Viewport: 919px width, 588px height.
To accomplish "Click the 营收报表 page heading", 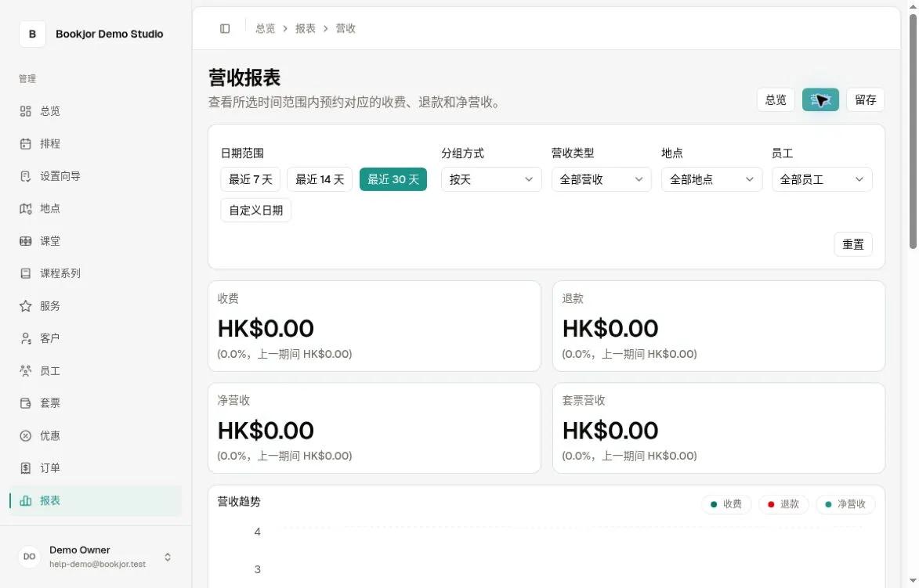I will (x=244, y=78).
